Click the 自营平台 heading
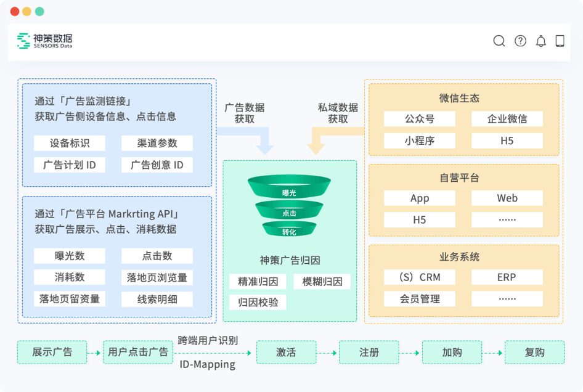Screen dimensions: 583x392 point(459,178)
